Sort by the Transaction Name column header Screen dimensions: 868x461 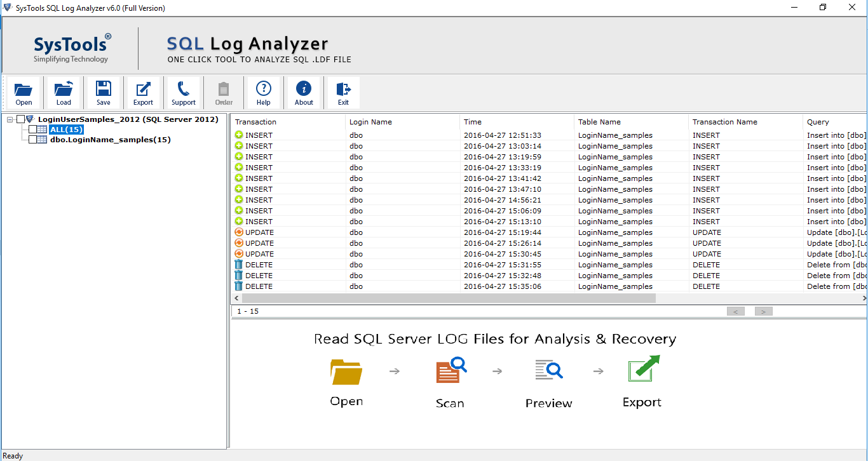coord(746,122)
